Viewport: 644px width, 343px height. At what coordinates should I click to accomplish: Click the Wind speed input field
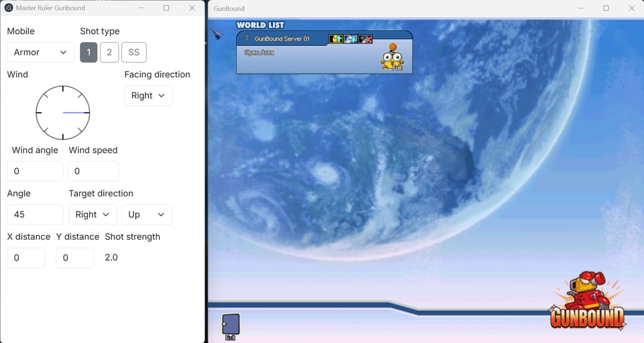(x=93, y=171)
